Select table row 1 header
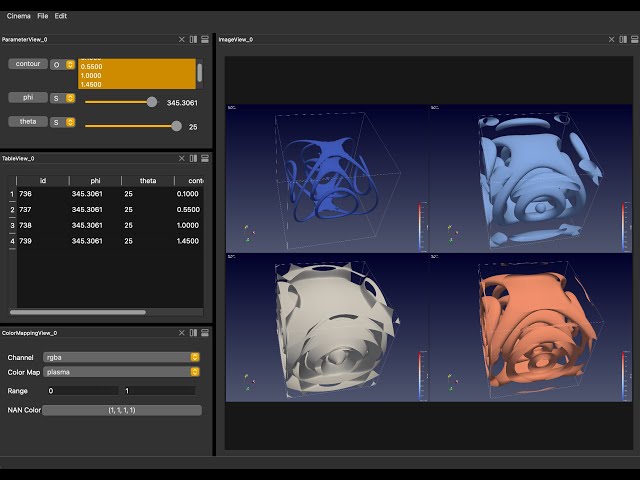 click(x=12, y=194)
